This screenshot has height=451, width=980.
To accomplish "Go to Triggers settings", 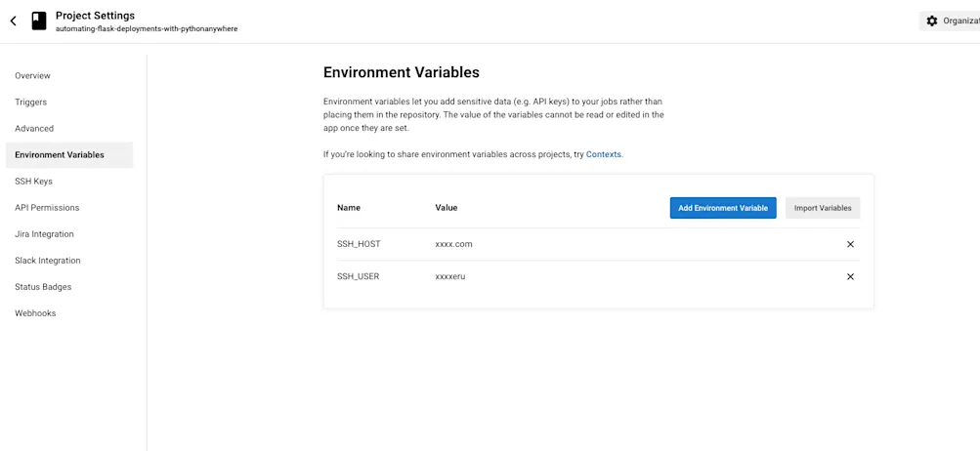I will point(30,102).
